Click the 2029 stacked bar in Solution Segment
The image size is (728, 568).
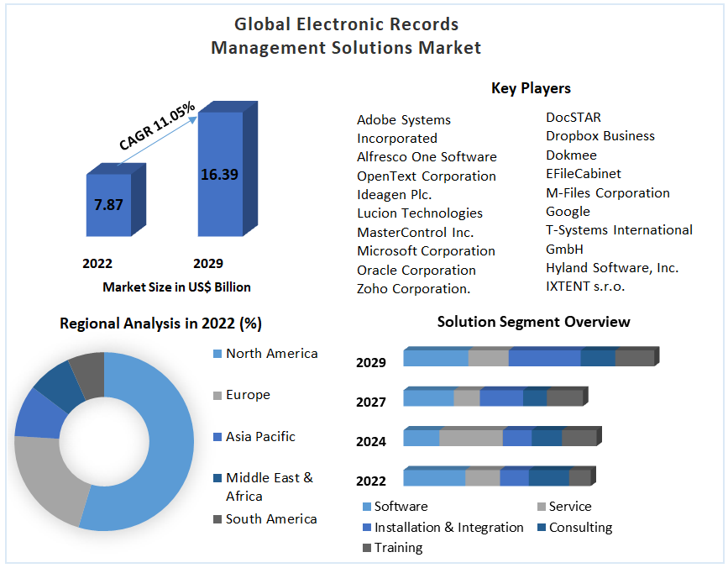tap(529, 358)
